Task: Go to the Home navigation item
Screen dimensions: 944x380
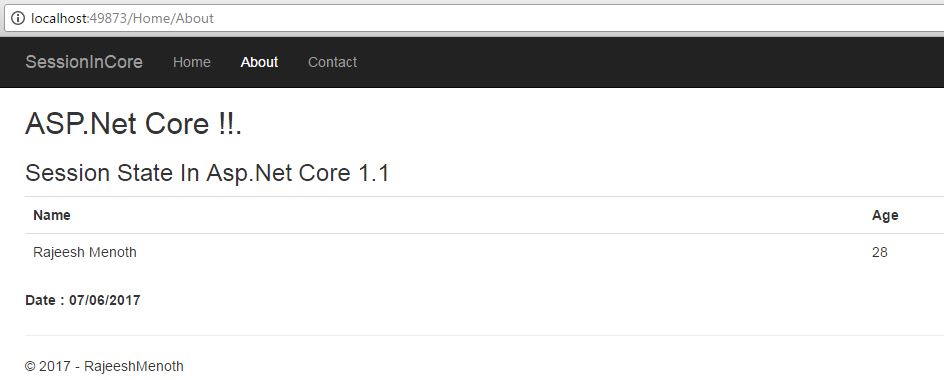Action: click(x=191, y=62)
